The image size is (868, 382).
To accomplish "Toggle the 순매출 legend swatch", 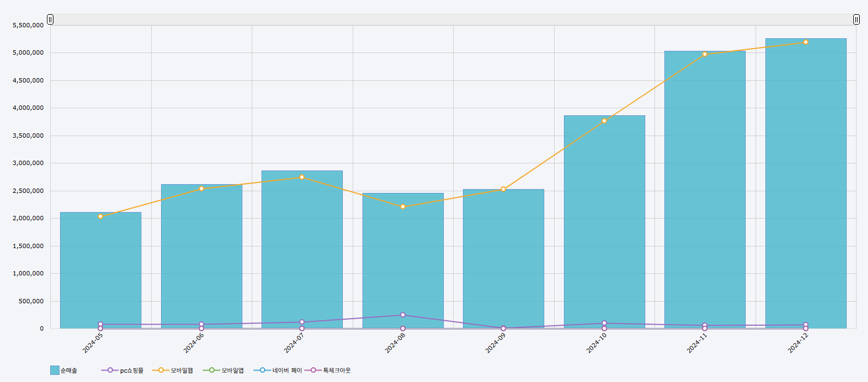I will point(55,371).
